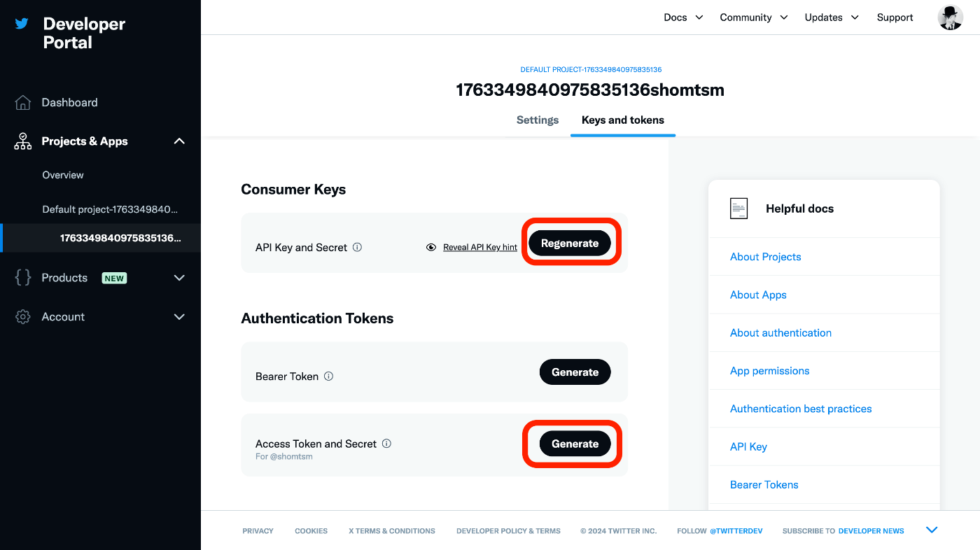Select the Keys and tokens tab
Image resolution: width=980 pixels, height=550 pixels.
(x=623, y=120)
